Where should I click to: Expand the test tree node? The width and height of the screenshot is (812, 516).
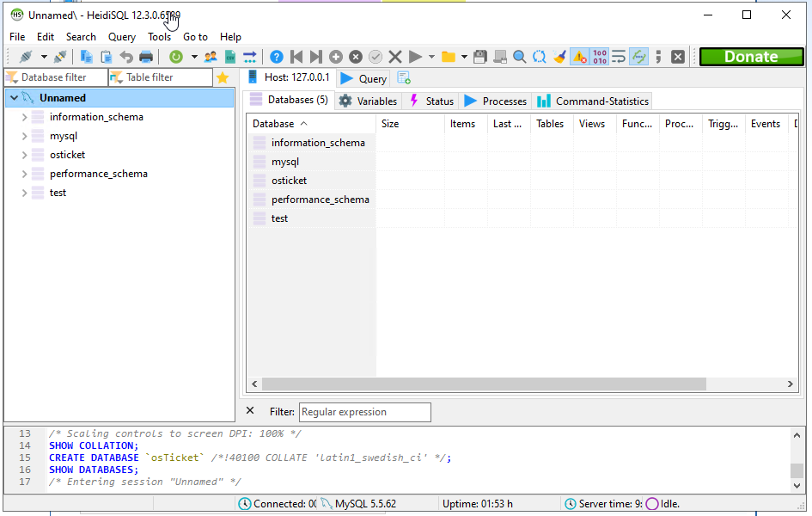coord(24,193)
